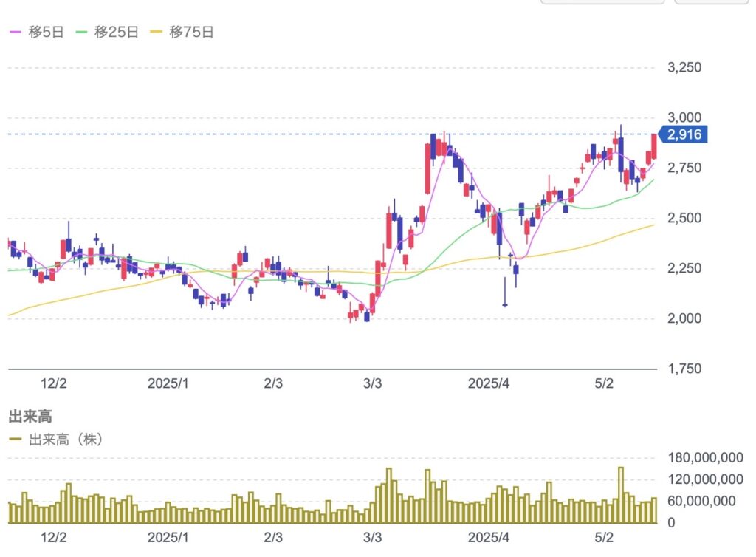Click the 2/3 date on the price chart axis
Viewport: 756px width, 557px height.
pos(273,383)
